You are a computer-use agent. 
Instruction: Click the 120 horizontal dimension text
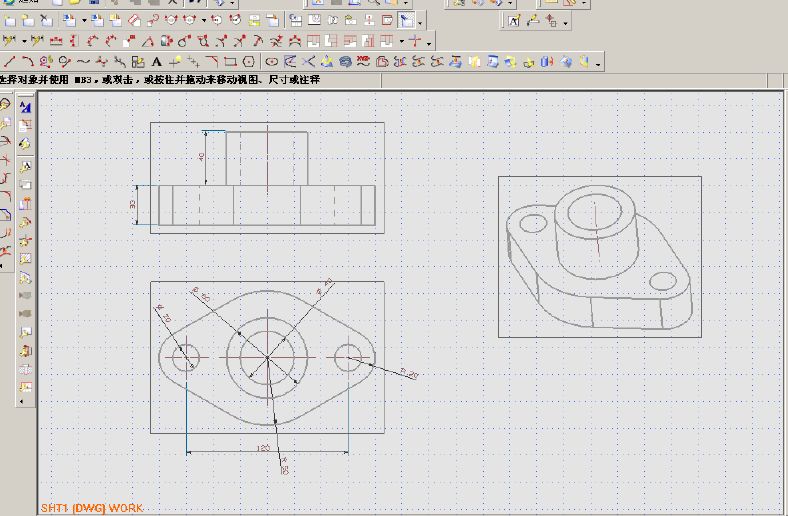tap(263, 448)
